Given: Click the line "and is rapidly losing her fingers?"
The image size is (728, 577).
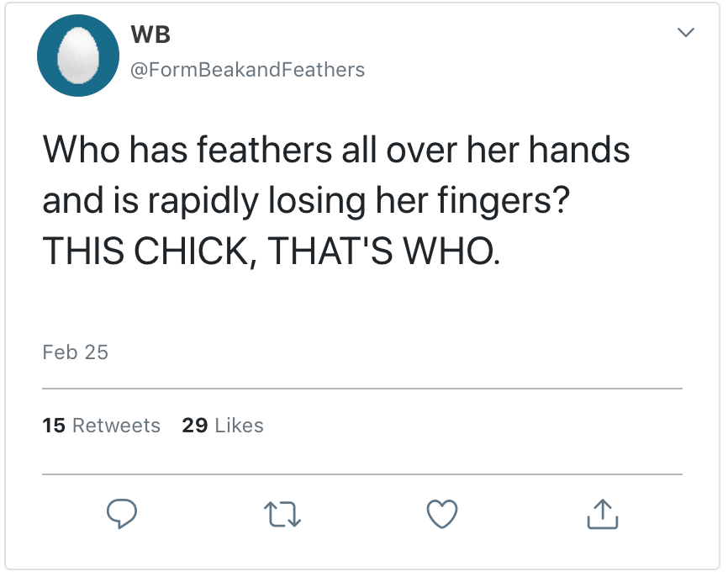Looking at the screenshot, I should pyautogui.click(x=294, y=201).
